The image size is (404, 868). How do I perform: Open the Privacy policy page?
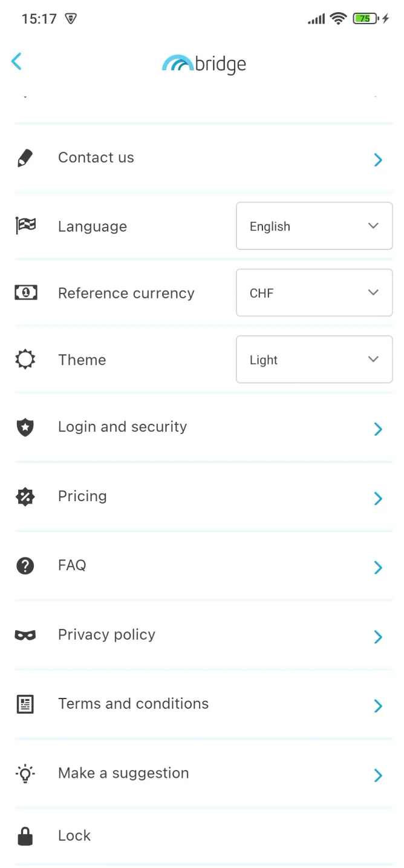pos(203,634)
